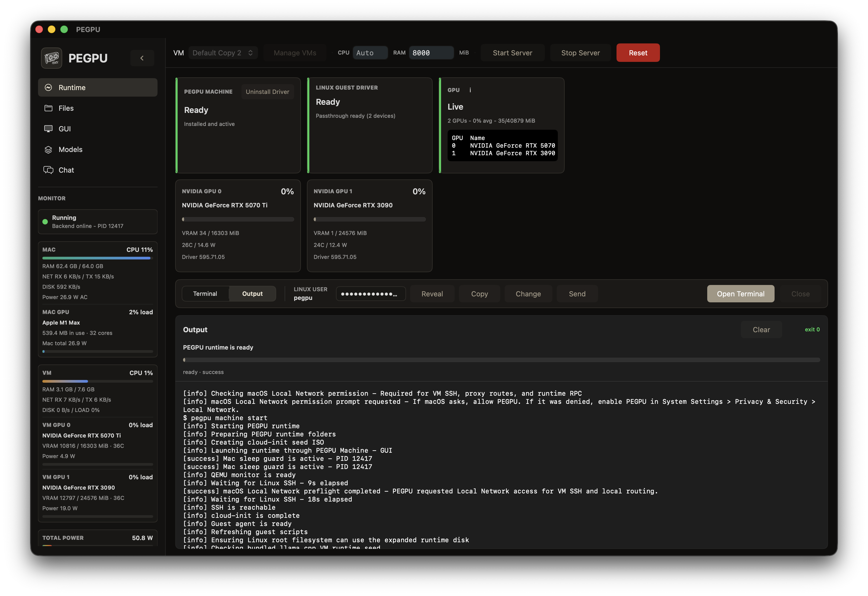
Task: Click the 'SSH is reachable' log line
Action: 229,508
